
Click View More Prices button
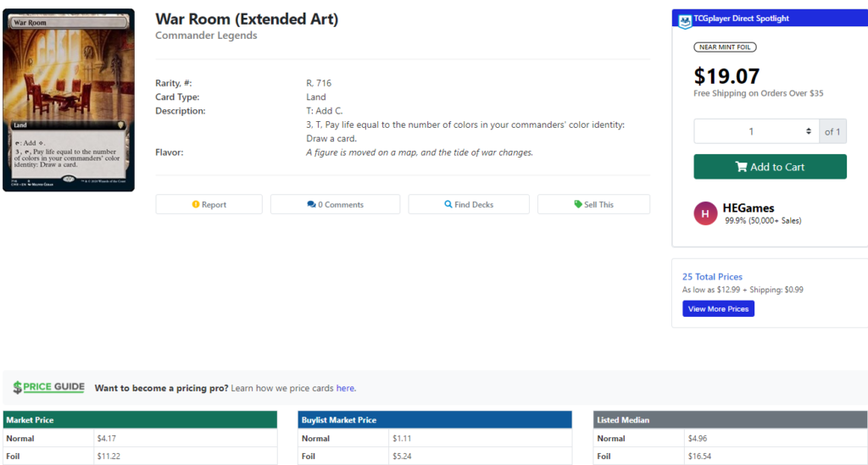pyautogui.click(x=718, y=308)
